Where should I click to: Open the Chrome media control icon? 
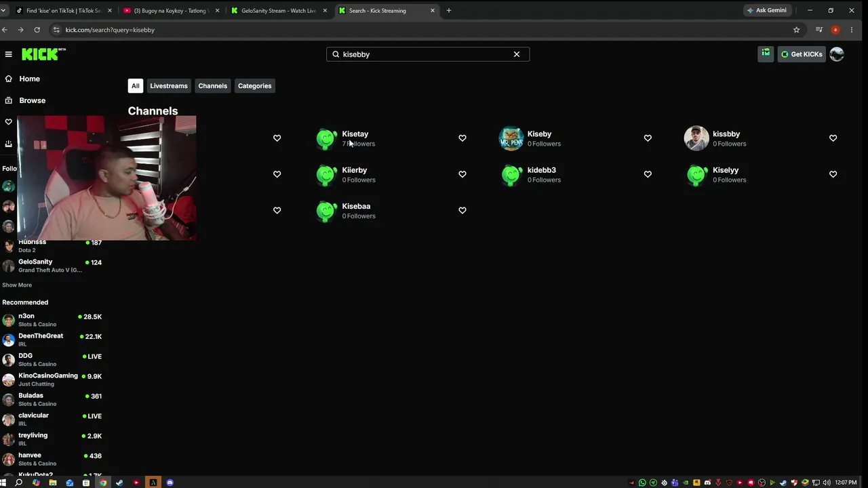(x=819, y=30)
